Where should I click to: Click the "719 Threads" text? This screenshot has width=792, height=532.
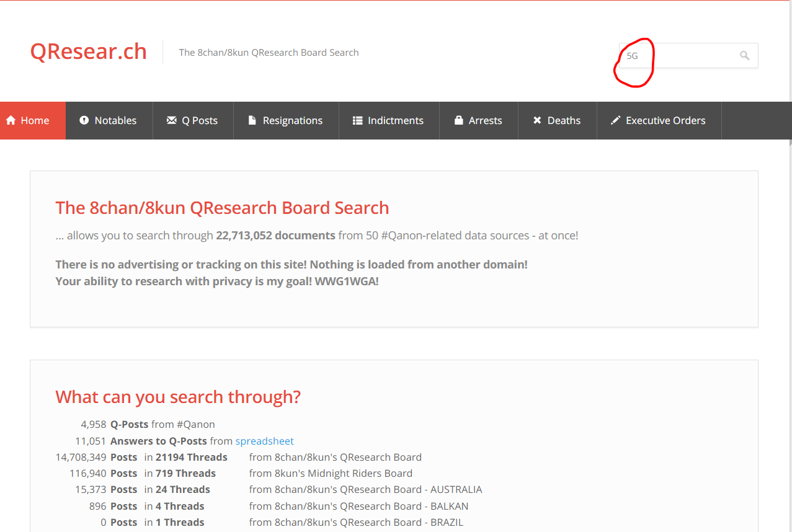tap(185, 474)
